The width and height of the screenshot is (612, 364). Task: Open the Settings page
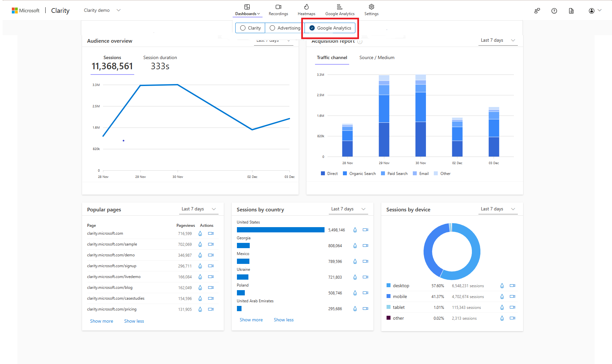[371, 10]
